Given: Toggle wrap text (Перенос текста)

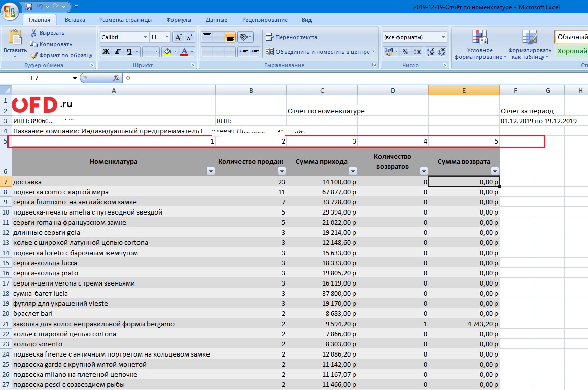Looking at the screenshot, I should point(291,37).
